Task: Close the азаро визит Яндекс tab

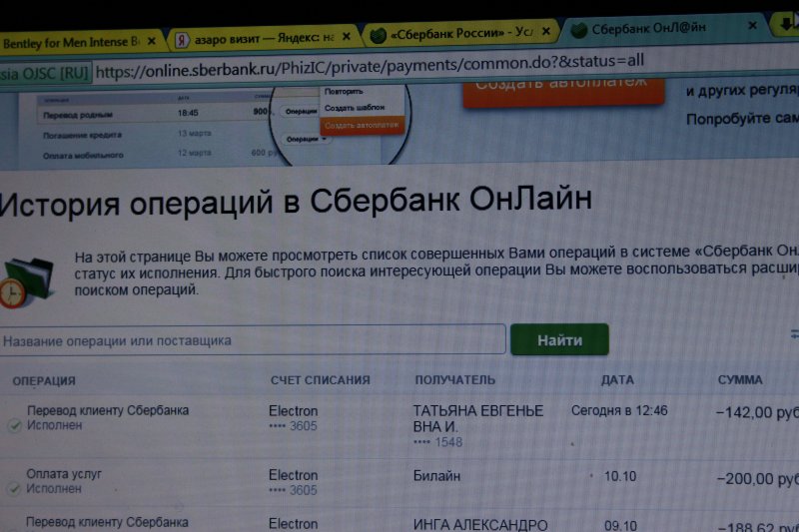Action: [x=346, y=36]
